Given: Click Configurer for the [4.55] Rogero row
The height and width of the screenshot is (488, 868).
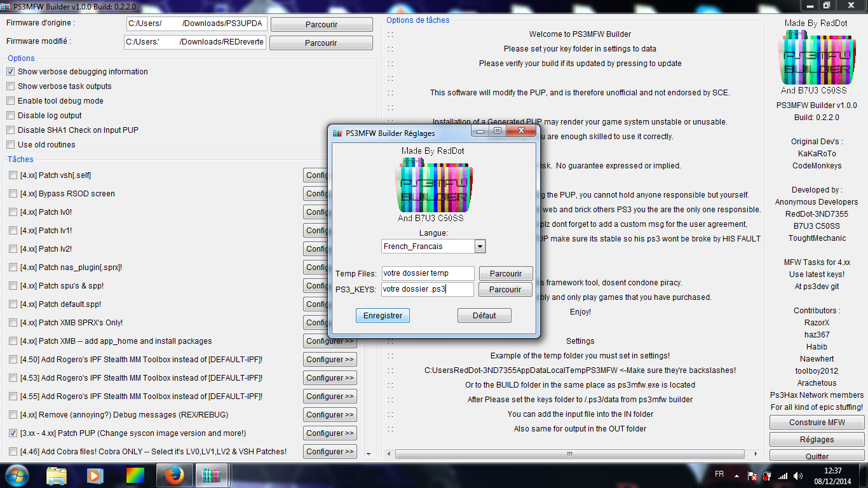Looking at the screenshot, I should click(330, 396).
